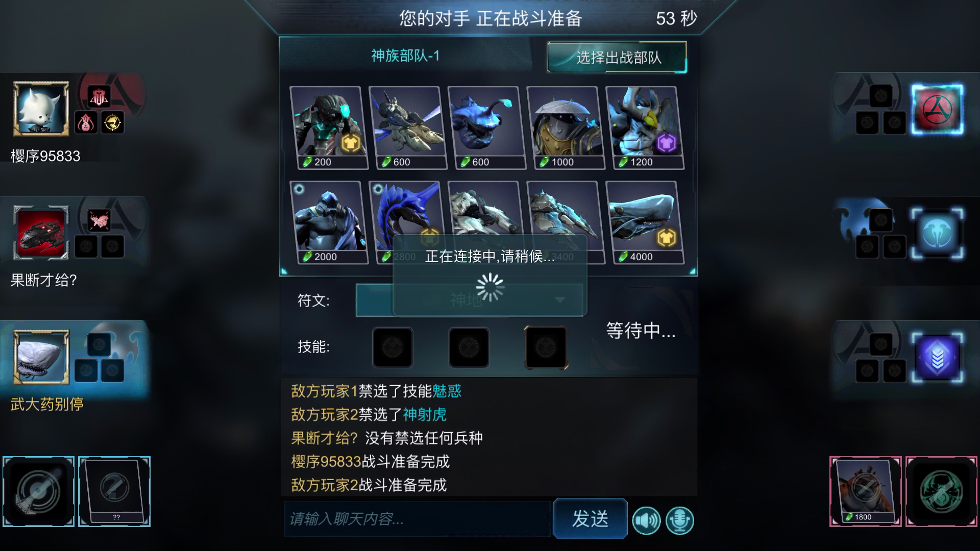
Task: Click the 选择出战部队 button
Action: click(617, 57)
